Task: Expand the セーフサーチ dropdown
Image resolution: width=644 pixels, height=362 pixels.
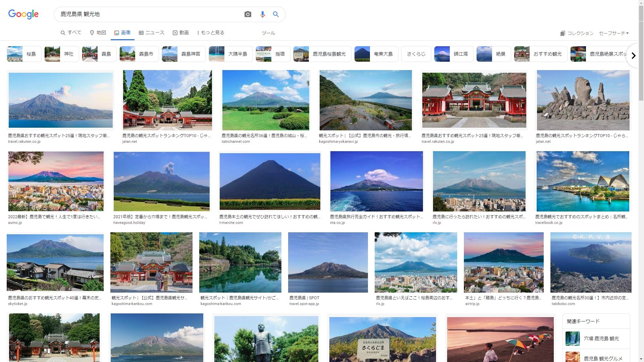Action: click(613, 33)
